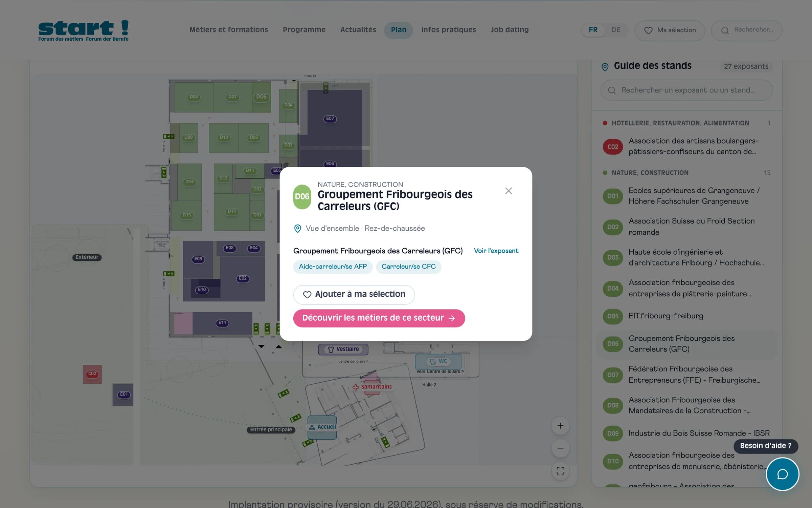This screenshot has width=812, height=508.
Task: Click Voir l'exposant link
Action: tap(496, 251)
